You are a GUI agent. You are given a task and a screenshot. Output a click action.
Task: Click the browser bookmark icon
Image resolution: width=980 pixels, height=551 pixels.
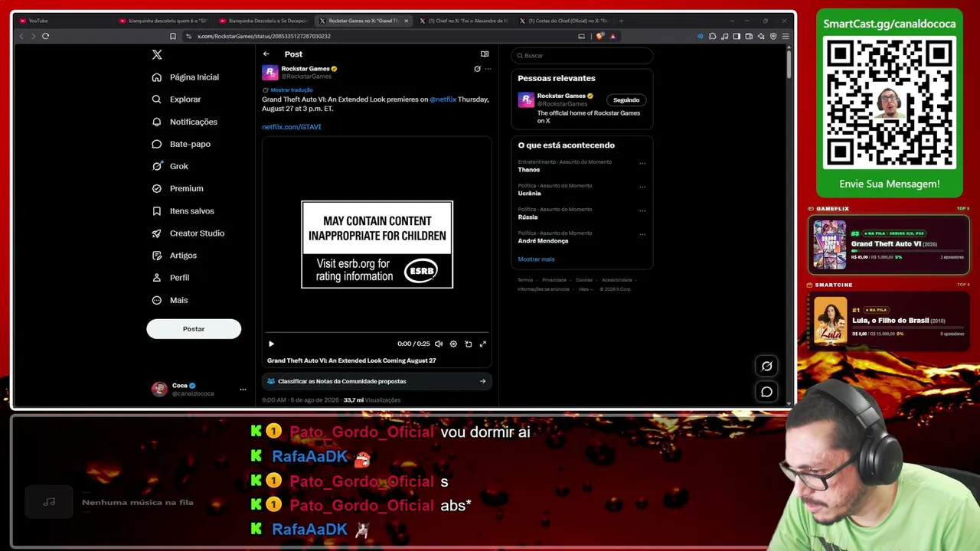pos(173,36)
